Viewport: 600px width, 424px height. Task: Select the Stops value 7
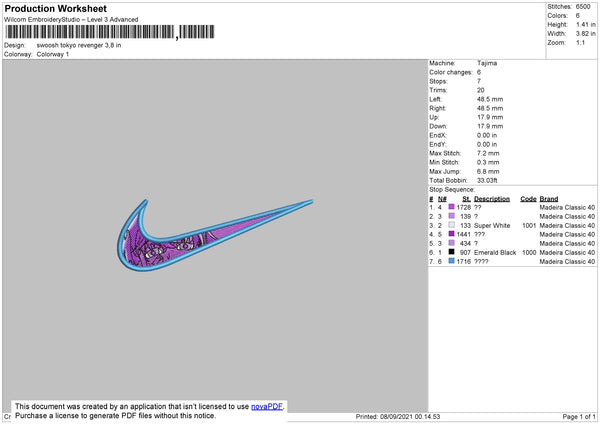point(479,81)
